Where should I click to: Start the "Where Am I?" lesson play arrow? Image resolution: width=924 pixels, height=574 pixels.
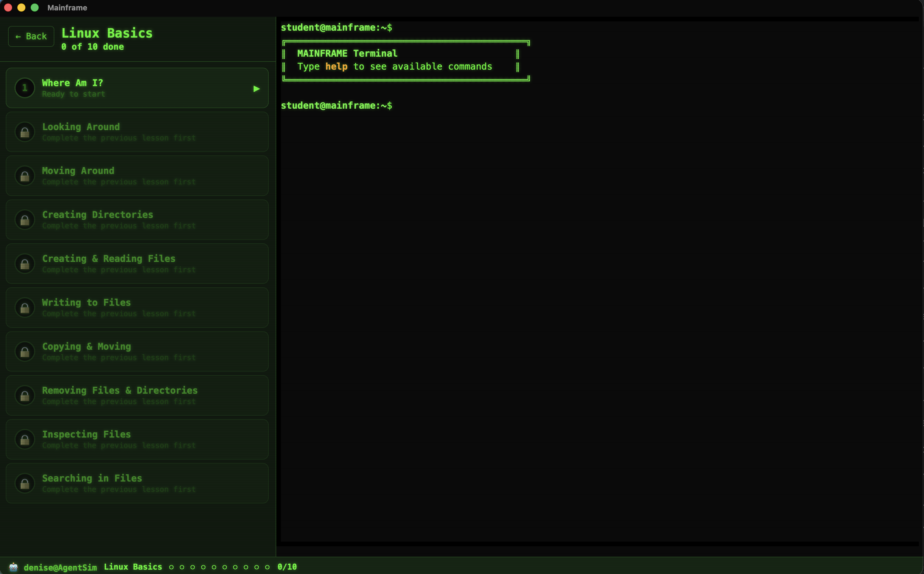[257, 88]
